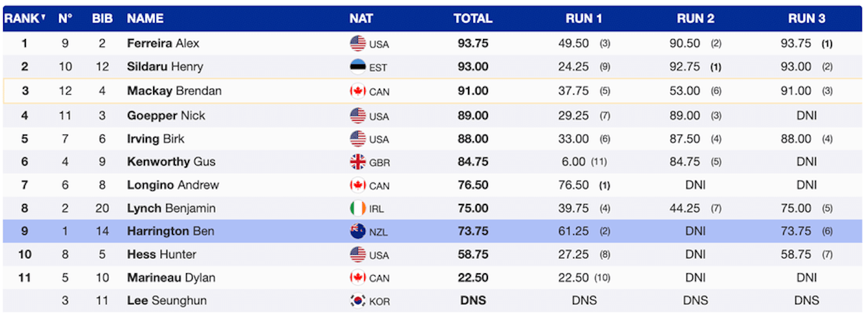
Task: Click the Great Britain flag for Kenworthy
Action: (x=358, y=162)
